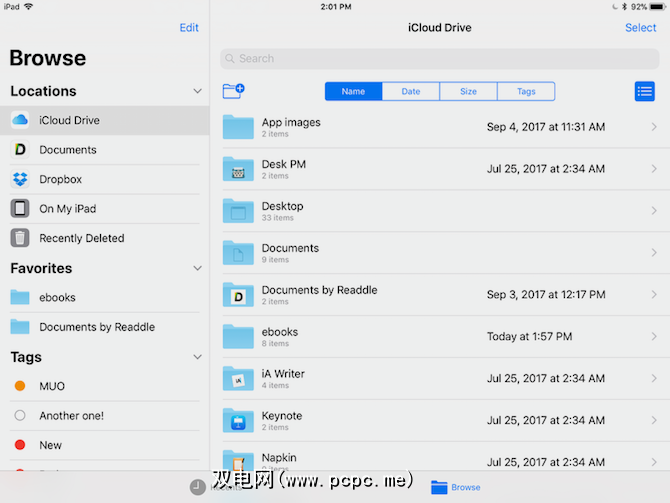
Task: Switch to the Browse tab label
Action: [x=466, y=487]
